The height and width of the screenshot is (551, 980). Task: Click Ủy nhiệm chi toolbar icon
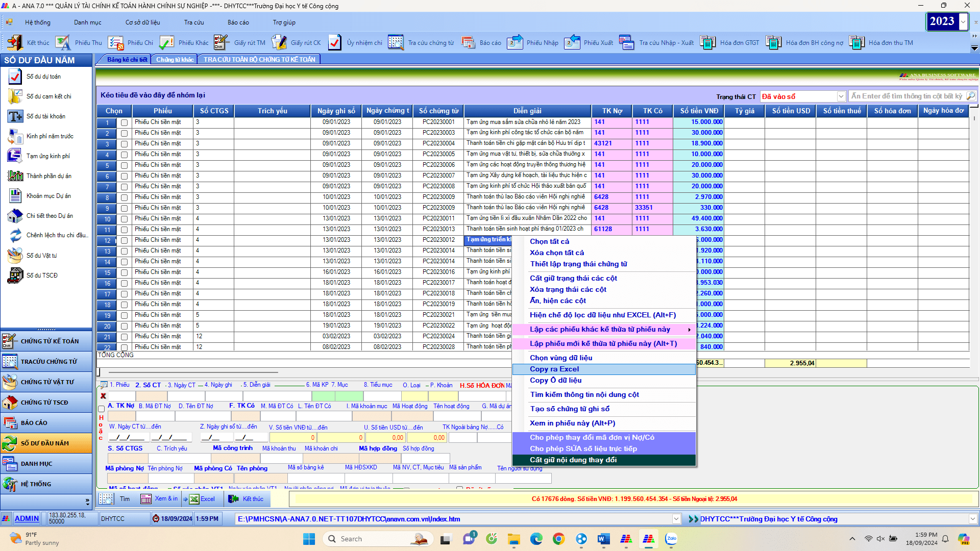335,43
